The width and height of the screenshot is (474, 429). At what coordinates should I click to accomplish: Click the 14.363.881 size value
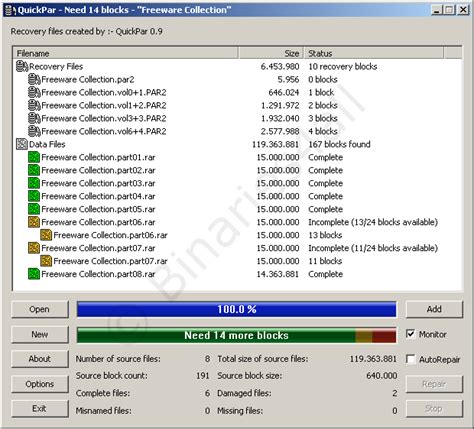tap(278, 274)
